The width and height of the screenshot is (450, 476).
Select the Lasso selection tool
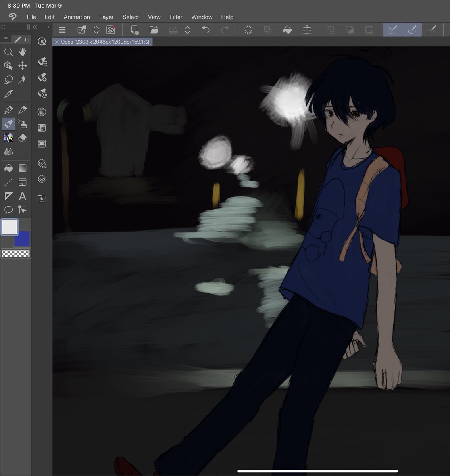(x=8, y=80)
